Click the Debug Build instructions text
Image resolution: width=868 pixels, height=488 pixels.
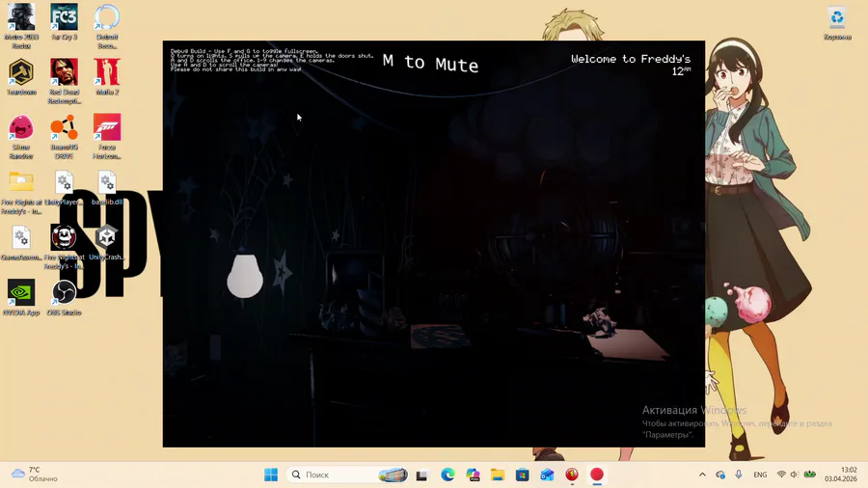click(271, 61)
